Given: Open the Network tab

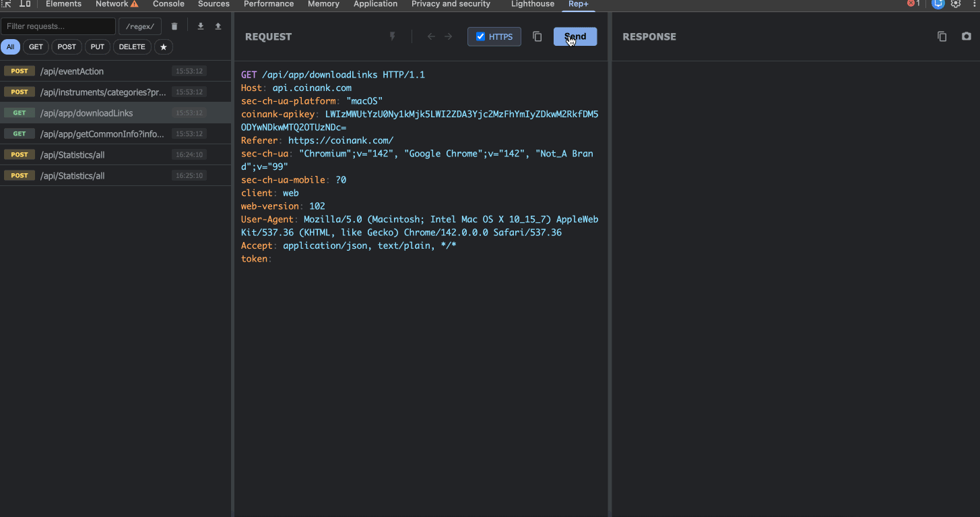Looking at the screenshot, I should pyautogui.click(x=117, y=4).
